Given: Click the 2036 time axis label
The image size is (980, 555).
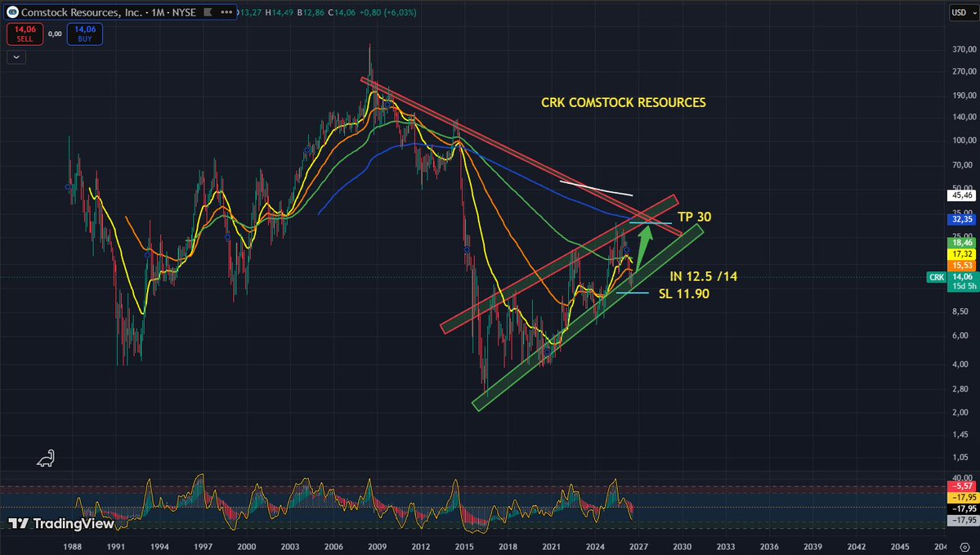Looking at the screenshot, I should click(769, 546).
